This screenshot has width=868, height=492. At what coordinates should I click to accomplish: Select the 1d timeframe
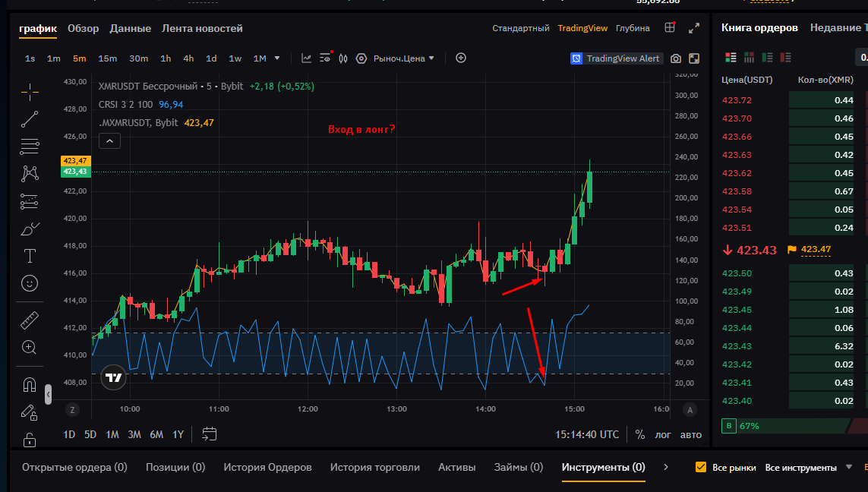pyautogui.click(x=211, y=58)
